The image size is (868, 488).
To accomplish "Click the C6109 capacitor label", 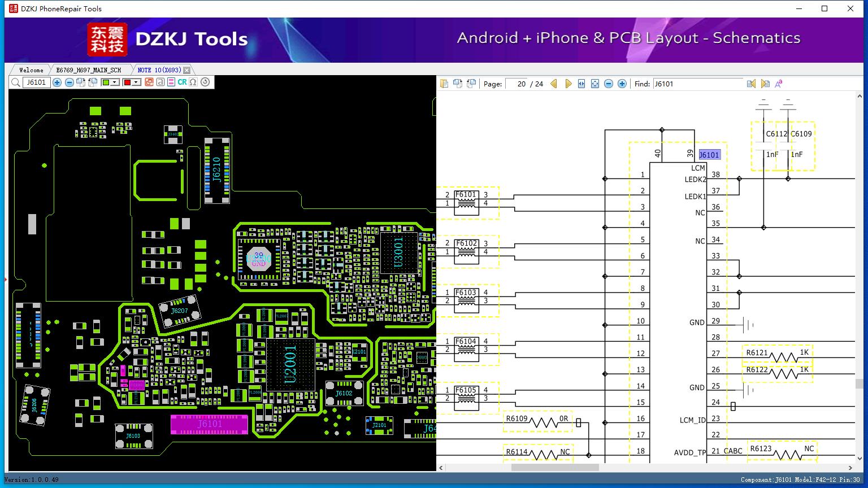I will click(x=801, y=134).
